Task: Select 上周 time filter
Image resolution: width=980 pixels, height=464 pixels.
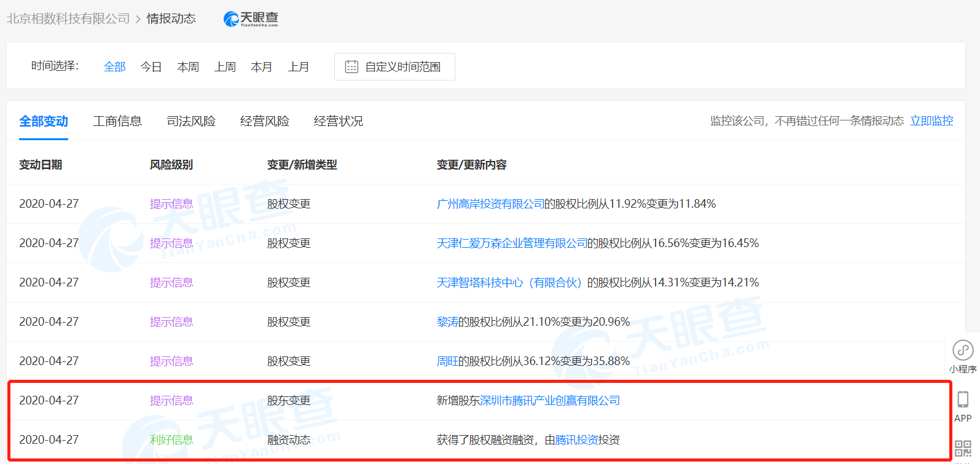Action: coord(225,66)
